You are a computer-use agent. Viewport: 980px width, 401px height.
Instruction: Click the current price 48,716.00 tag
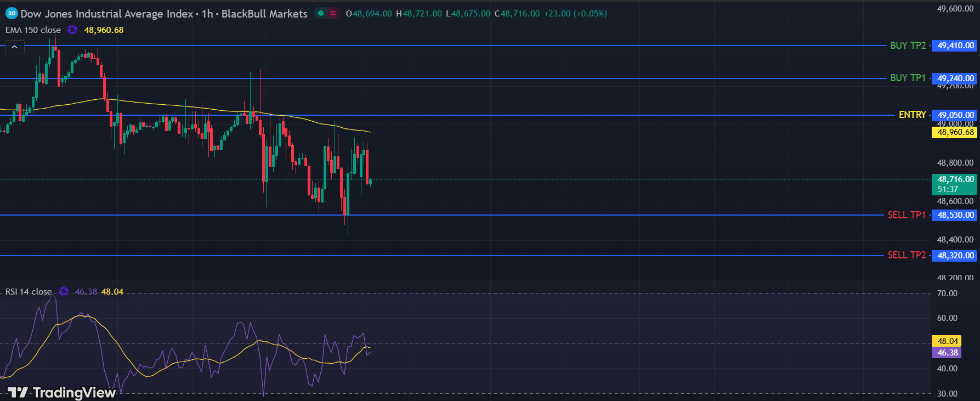[955, 184]
